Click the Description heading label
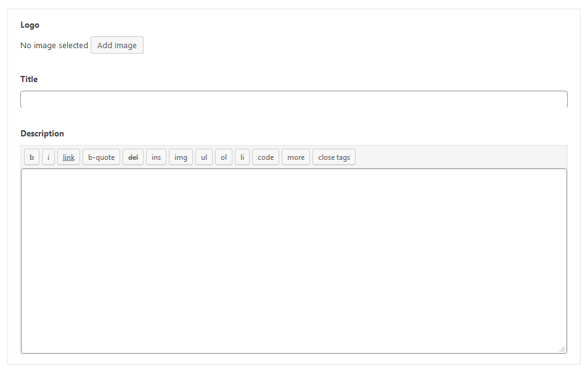Screen dimensions: 588x374 (42, 133)
